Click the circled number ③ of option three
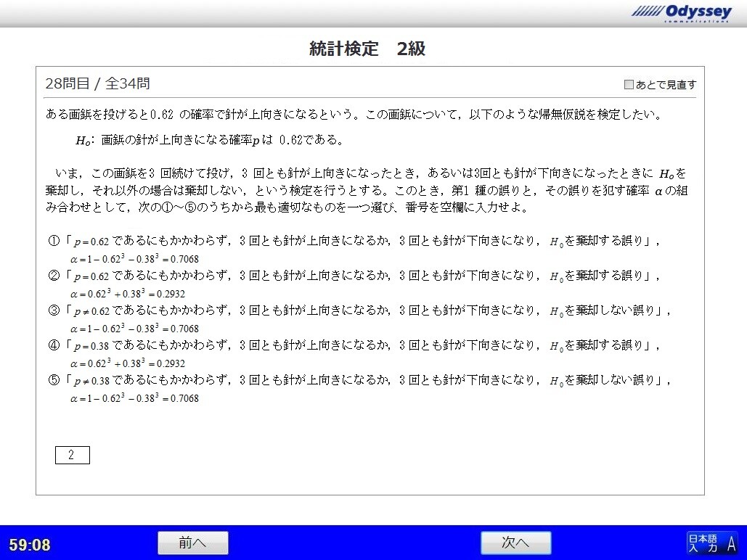Screen dimensions: 747x560 point(53,310)
